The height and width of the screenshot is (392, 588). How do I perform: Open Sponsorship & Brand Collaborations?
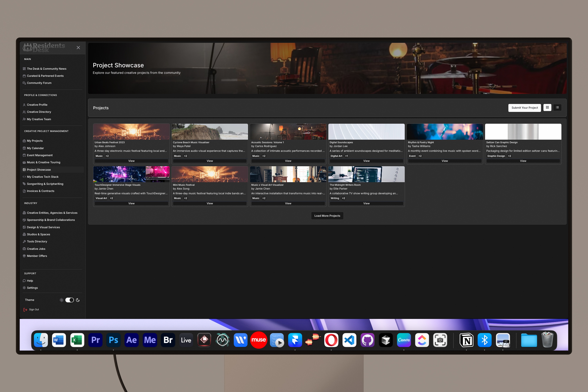[x=51, y=220]
